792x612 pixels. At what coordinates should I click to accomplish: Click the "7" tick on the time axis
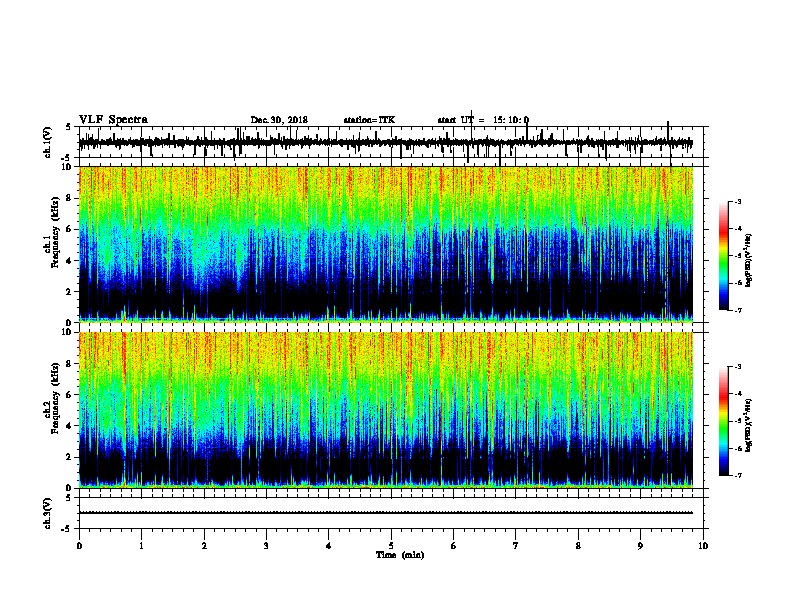pyautogui.click(x=516, y=546)
